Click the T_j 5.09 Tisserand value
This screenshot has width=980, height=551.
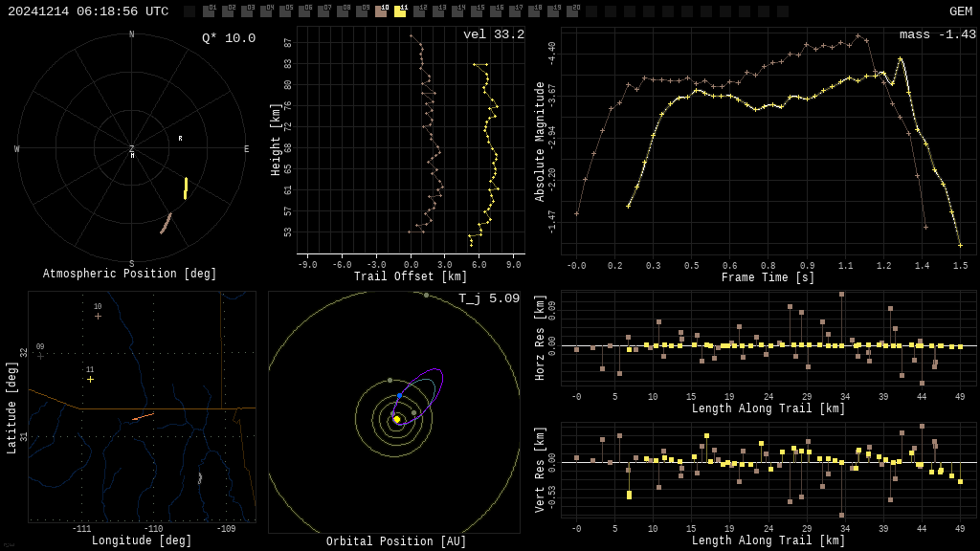[488, 298]
